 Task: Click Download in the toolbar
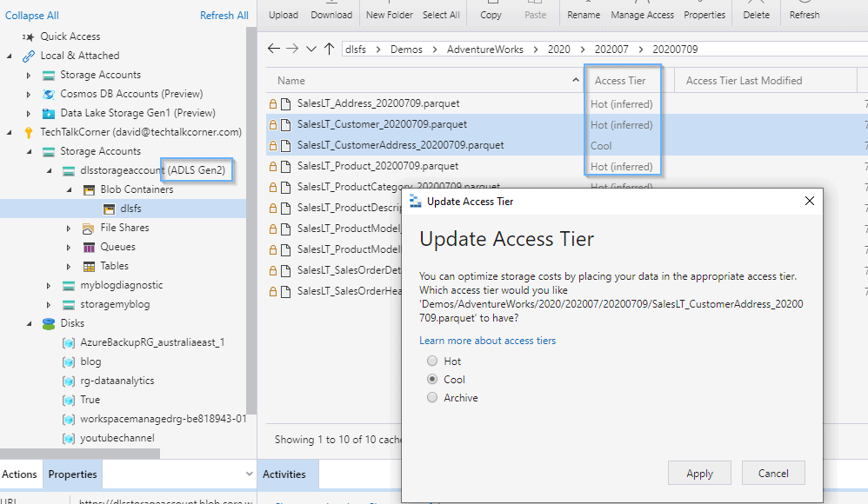coord(331,15)
